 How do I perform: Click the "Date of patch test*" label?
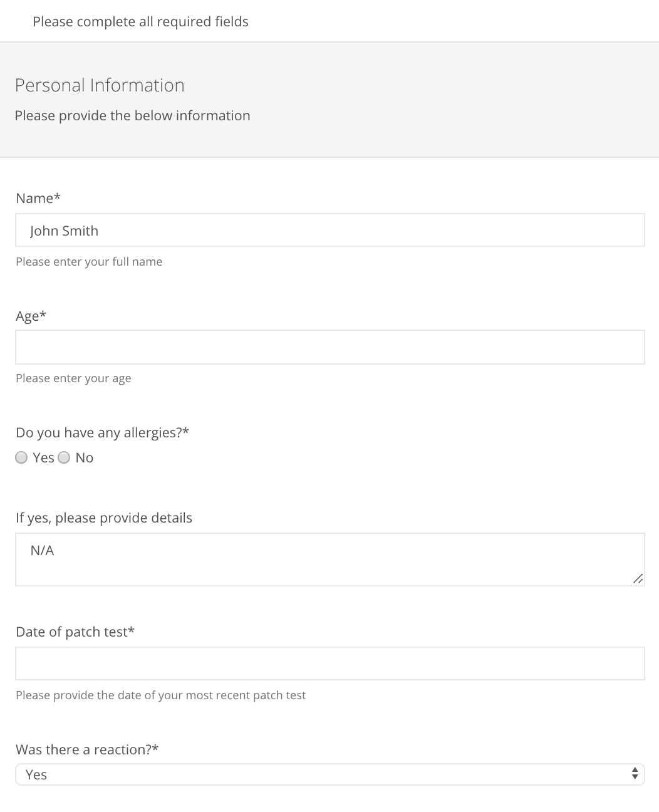click(75, 632)
